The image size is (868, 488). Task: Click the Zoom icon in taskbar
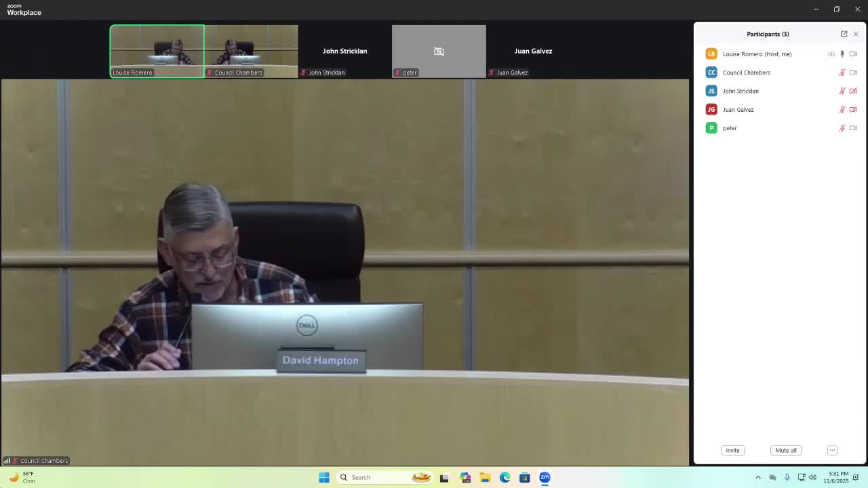tap(545, 477)
